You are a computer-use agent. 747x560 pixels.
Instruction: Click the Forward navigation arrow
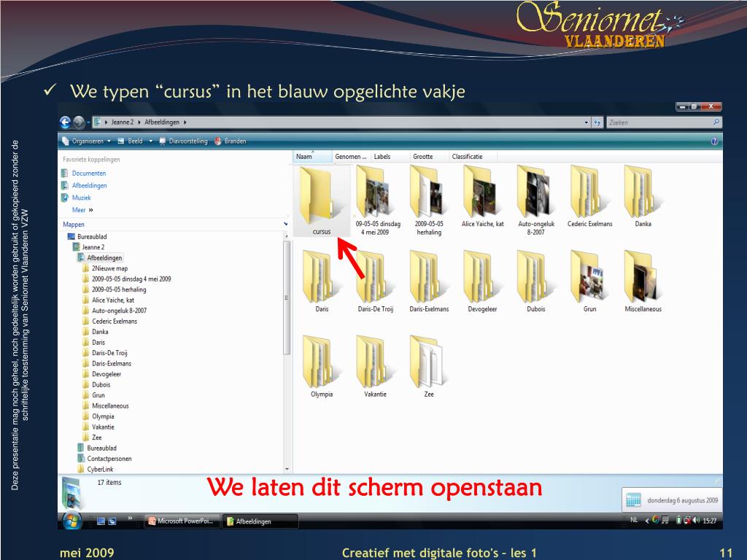(x=79, y=122)
